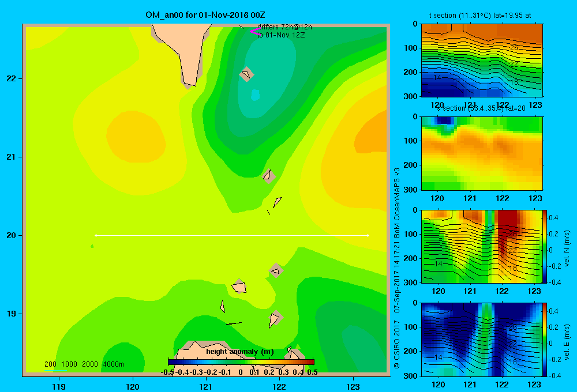The height and width of the screenshot is (392, 577).
Task: Click depth label 300 on vel. N section
Action: tap(411, 282)
